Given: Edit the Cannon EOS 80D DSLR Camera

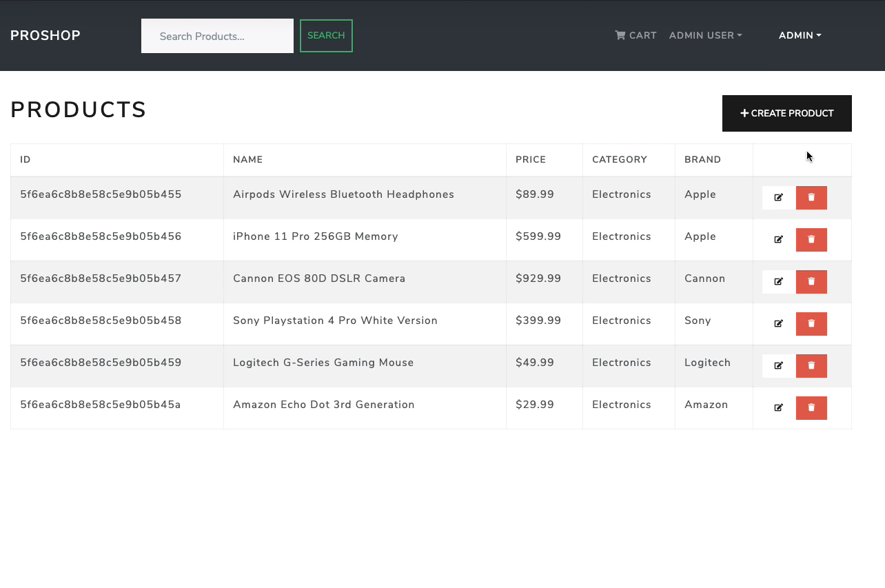Looking at the screenshot, I should click(778, 281).
